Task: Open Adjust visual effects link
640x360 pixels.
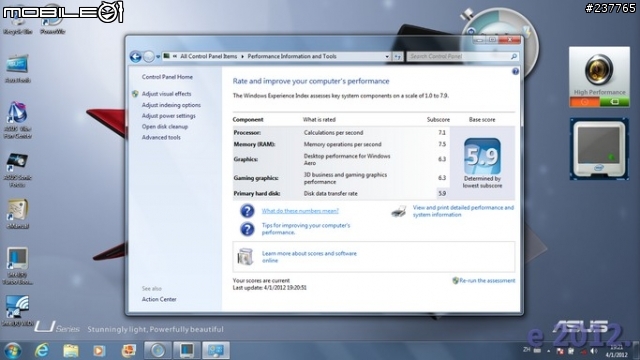Action: 166,94
